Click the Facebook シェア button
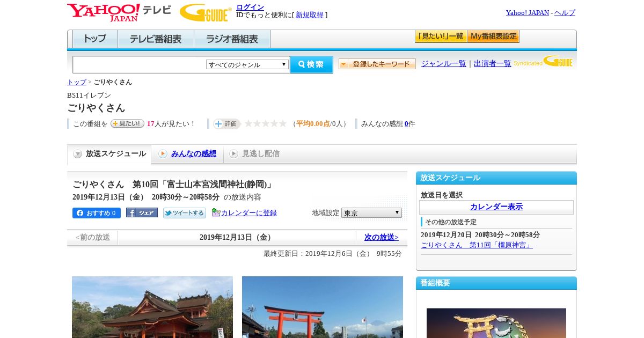The image size is (644, 338). [x=142, y=212]
